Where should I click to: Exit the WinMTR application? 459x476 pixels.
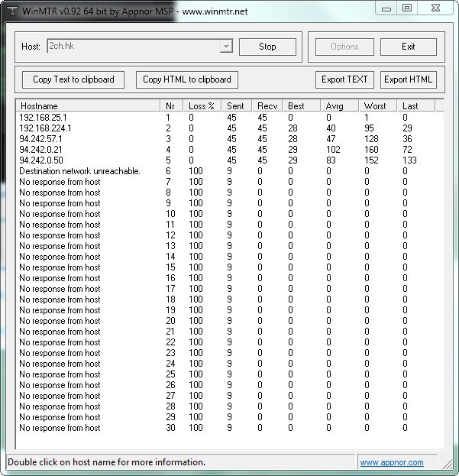point(409,47)
